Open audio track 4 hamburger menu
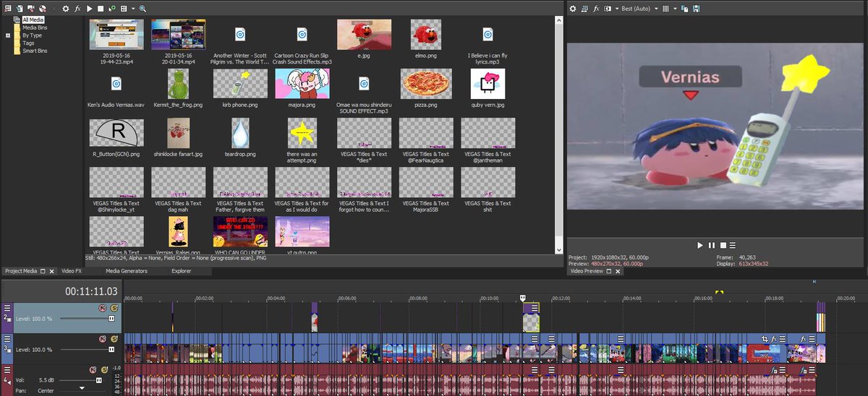The width and height of the screenshot is (868, 396). tap(7, 370)
